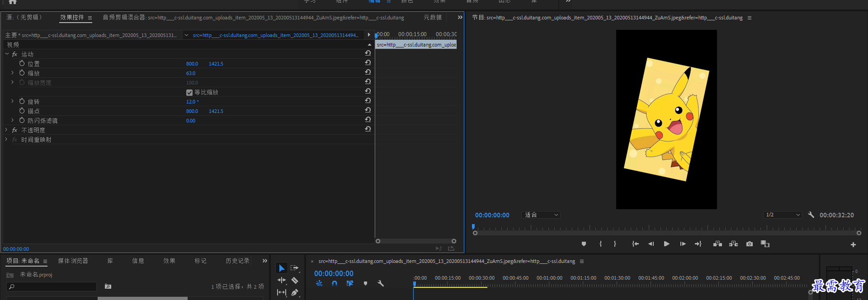Step forward one frame
868x300 pixels.
click(683, 244)
